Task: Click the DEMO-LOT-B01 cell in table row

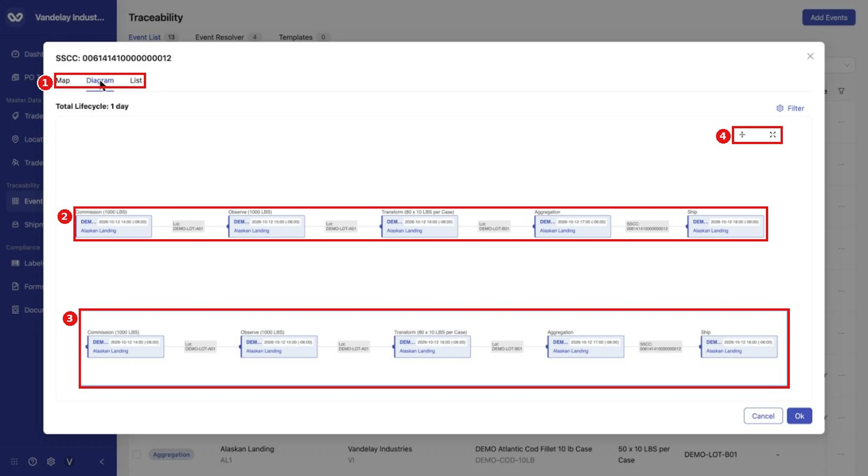Action: (711, 455)
